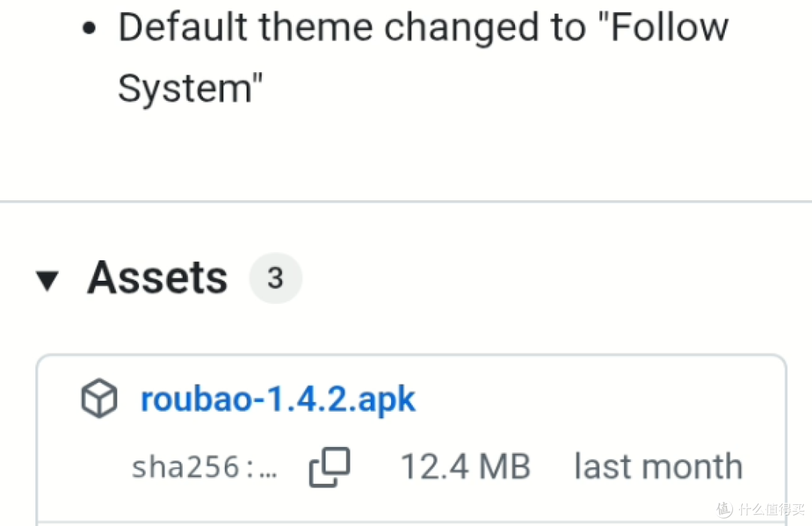The height and width of the screenshot is (526, 812).
Task: Click the 12.4 MB file size label
Action: (465, 467)
